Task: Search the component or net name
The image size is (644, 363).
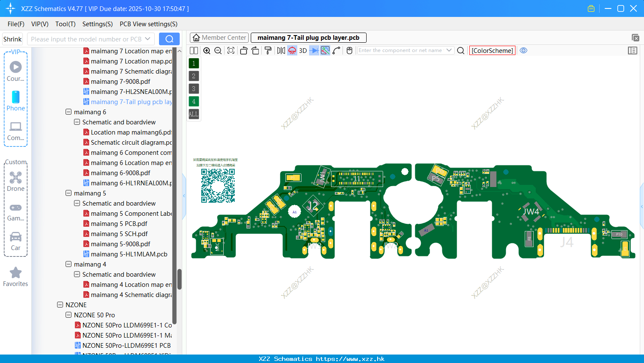Action: pyautogui.click(x=461, y=50)
